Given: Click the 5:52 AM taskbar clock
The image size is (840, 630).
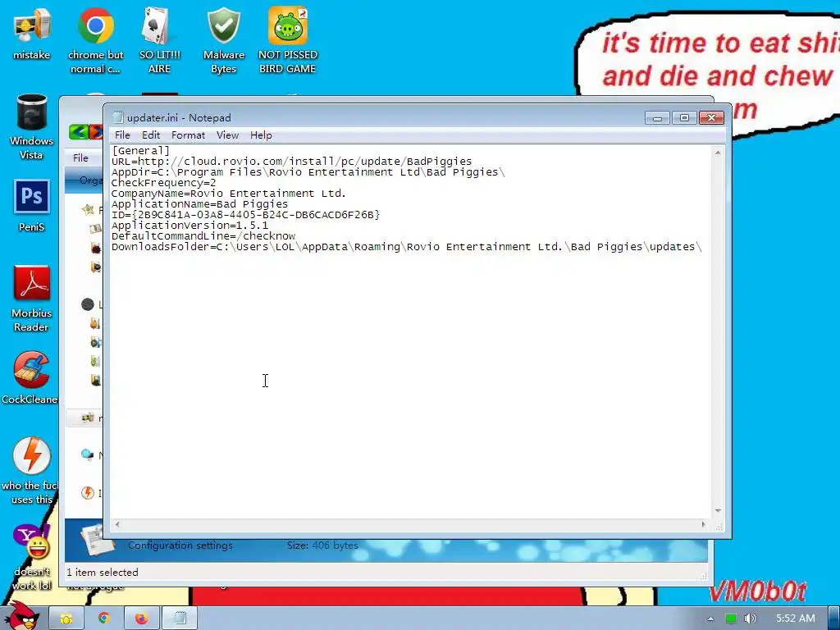Looking at the screenshot, I should coord(796,619).
